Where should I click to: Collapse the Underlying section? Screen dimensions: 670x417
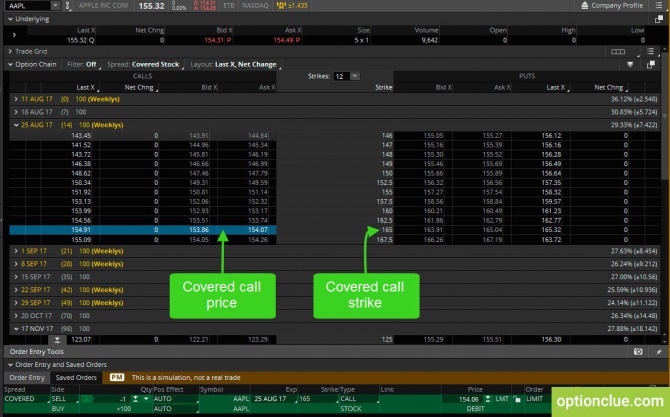pyautogui.click(x=10, y=19)
